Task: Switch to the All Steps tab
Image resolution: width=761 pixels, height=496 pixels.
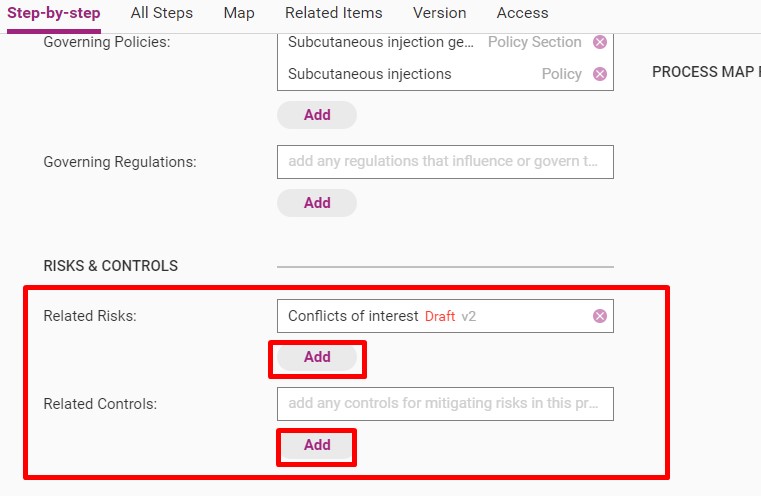Action: click(x=162, y=13)
